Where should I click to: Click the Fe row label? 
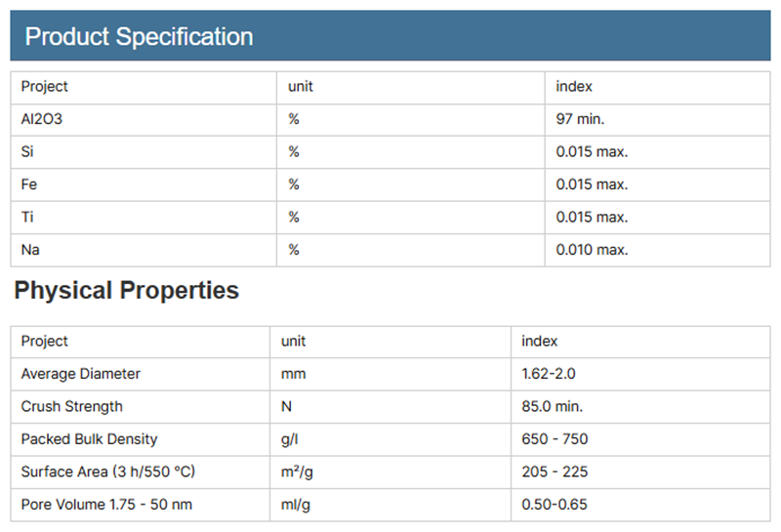pos(29,184)
